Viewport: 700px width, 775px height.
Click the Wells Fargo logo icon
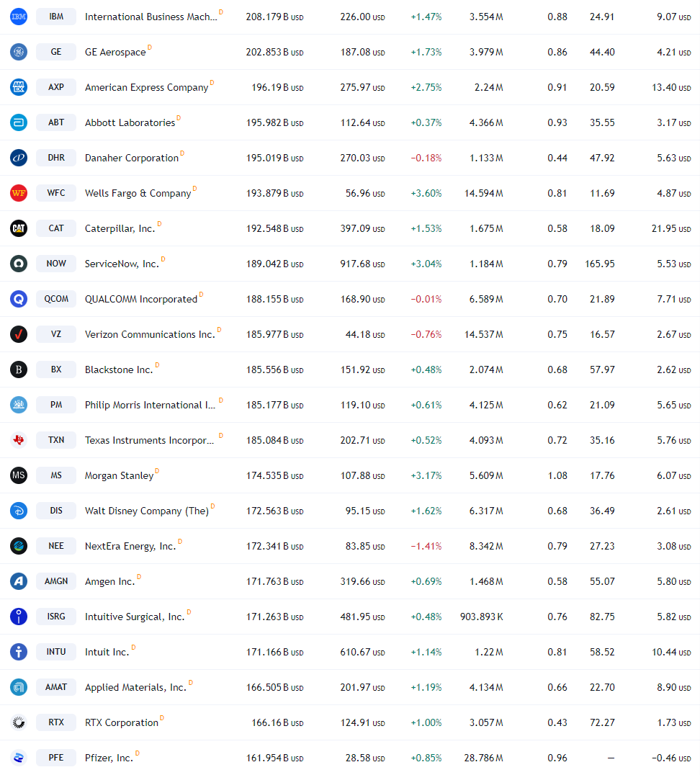click(x=19, y=193)
